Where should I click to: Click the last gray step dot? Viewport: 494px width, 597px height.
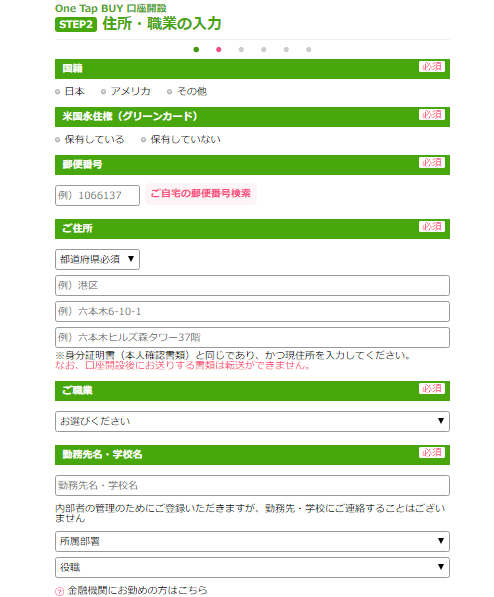pyautogui.click(x=309, y=49)
